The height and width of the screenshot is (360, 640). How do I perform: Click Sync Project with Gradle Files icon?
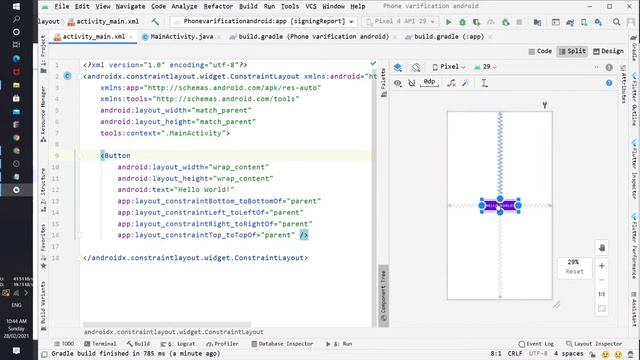pyautogui.click(x=570, y=22)
